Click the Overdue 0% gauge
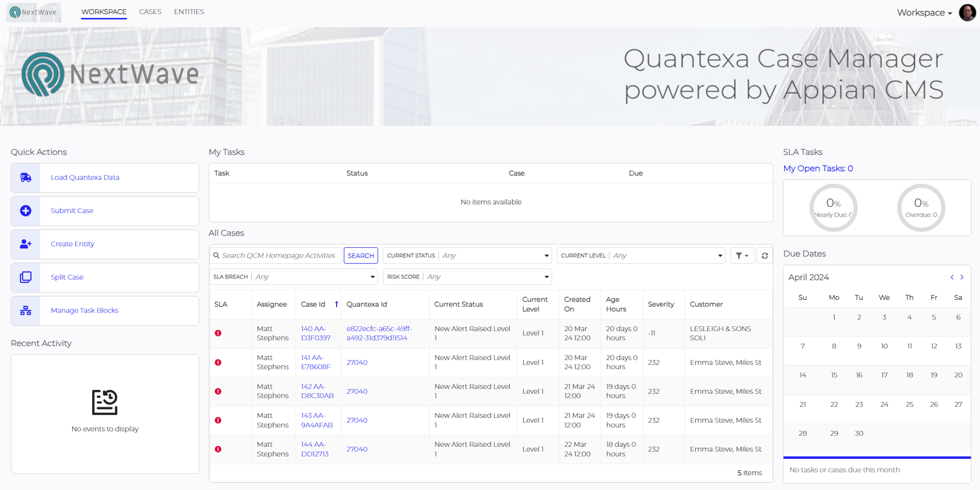The image size is (980, 490). coord(921,208)
